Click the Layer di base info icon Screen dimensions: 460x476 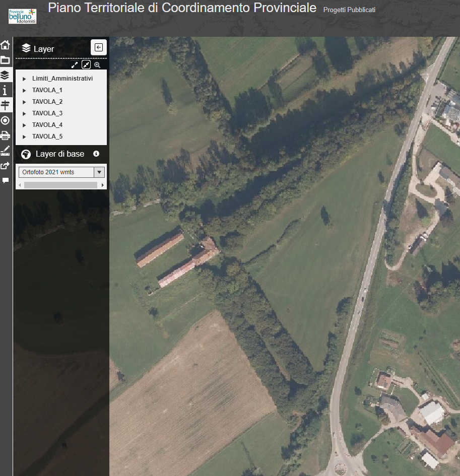[x=96, y=154]
